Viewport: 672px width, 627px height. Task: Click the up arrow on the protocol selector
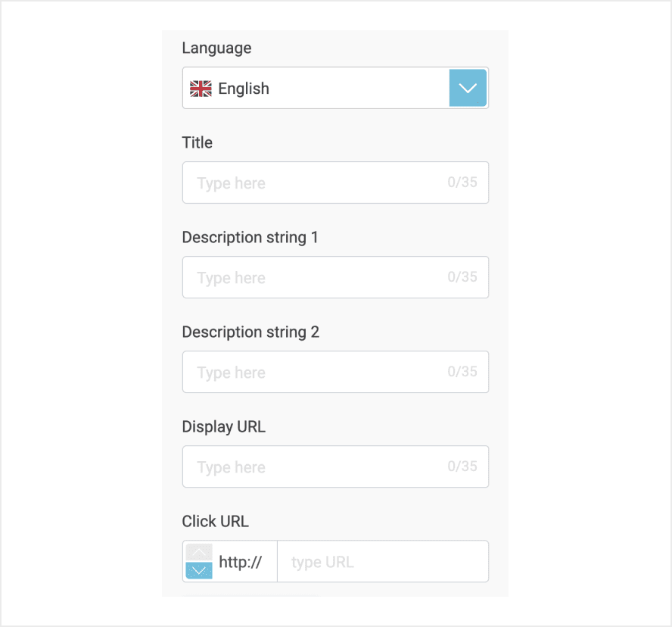click(x=198, y=551)
